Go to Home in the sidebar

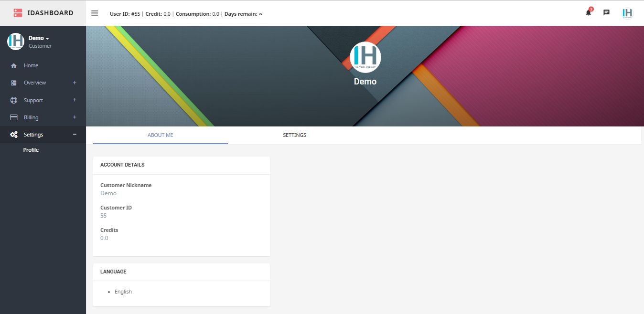(x=31, y=65)
